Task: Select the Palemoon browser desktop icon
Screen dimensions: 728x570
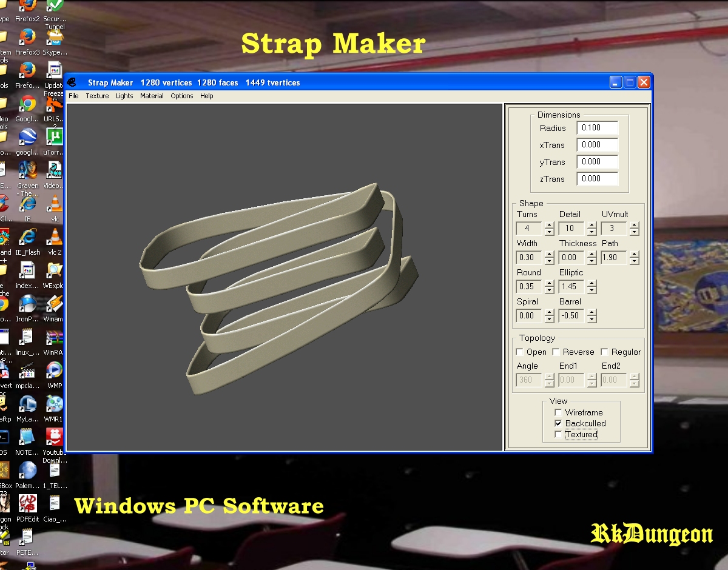Action: pyautogui.click(x=27, y=475)
